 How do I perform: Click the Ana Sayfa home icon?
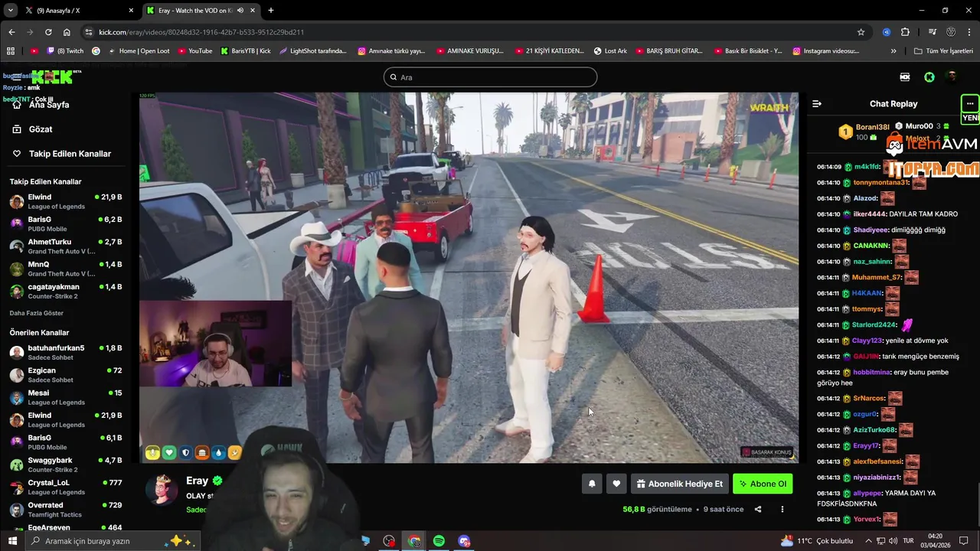pos(17,105)
